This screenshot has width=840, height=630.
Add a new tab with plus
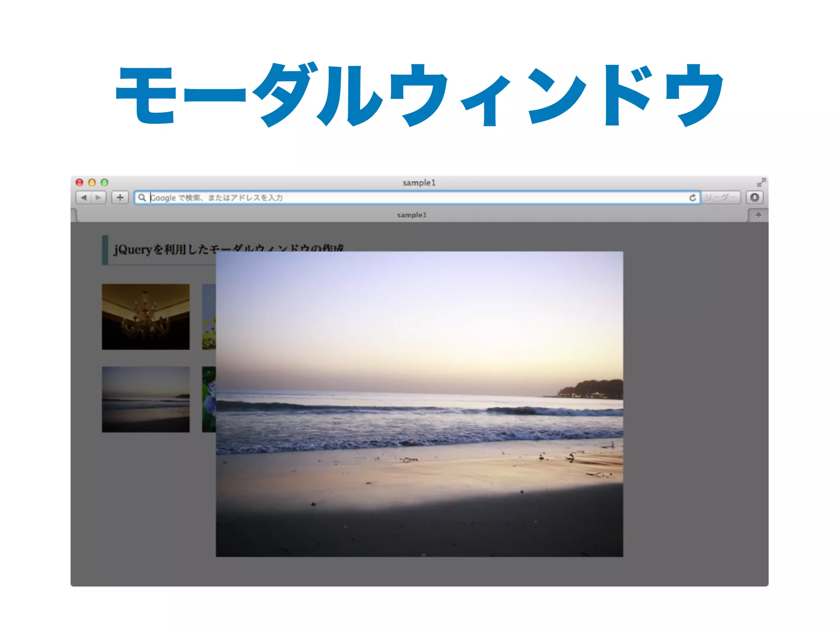(758, 215)
